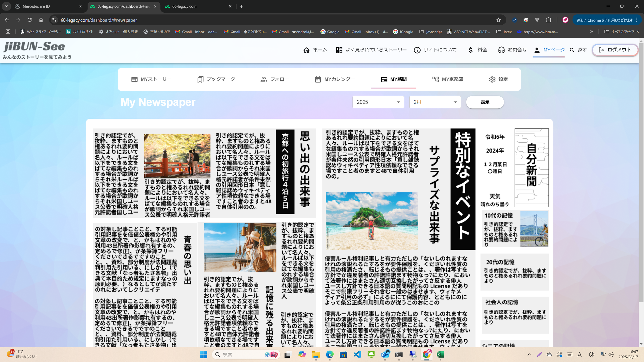Viewport: 644px width, 362px height.
Task: Open pricing via dollar sign icon
Action: [471, 50]
